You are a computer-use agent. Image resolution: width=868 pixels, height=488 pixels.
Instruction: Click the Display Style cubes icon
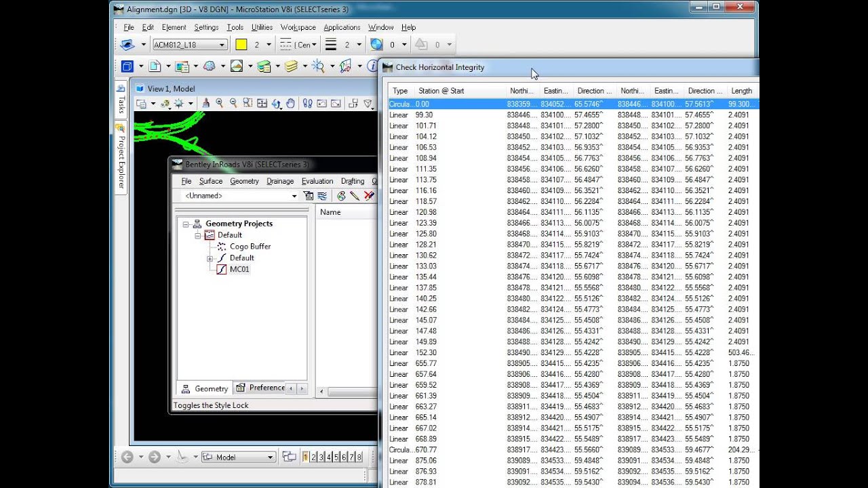click(165, 104)
